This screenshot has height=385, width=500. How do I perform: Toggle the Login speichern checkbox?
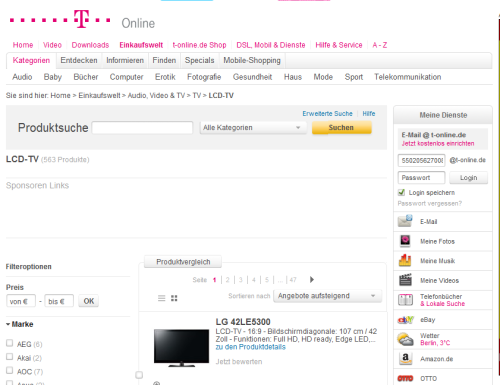tap(401, 192)
